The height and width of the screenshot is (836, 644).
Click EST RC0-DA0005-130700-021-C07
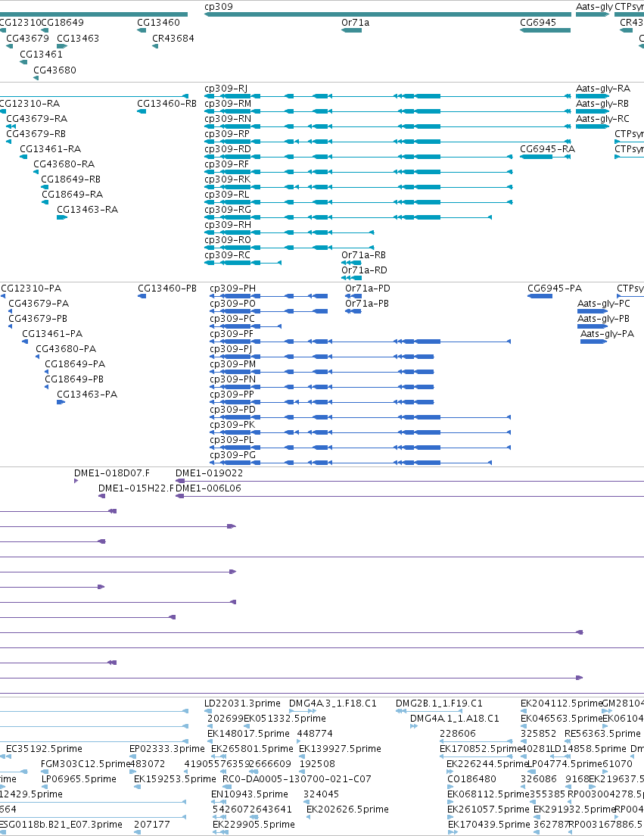coord(297,779)
